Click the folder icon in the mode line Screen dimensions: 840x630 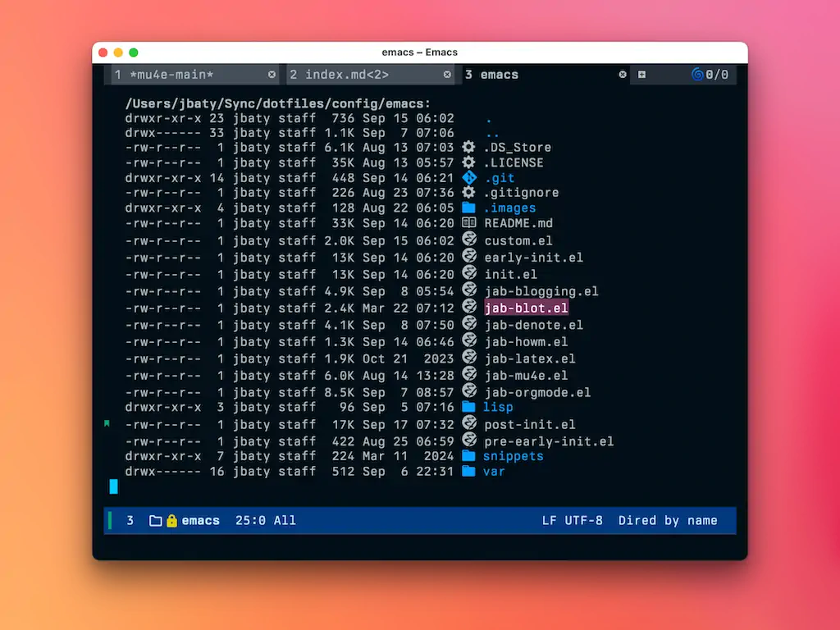[x=155, y=521]
